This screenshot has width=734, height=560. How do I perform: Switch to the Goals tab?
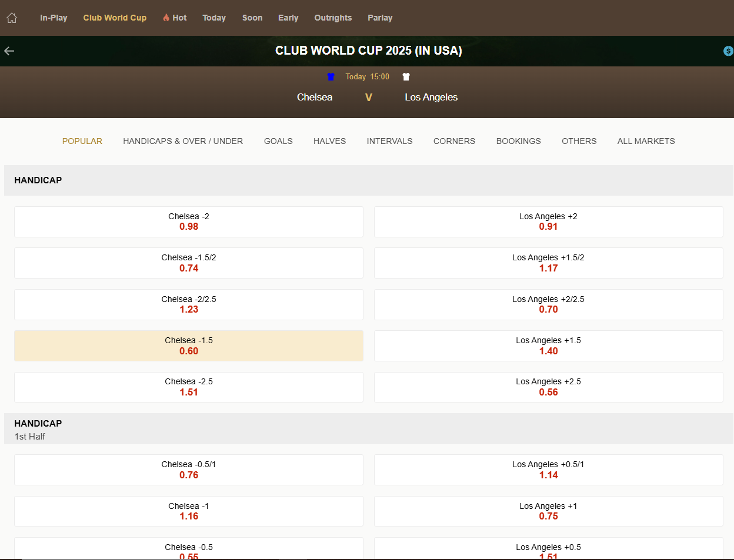pyautogui.click(x=278, y=141)
